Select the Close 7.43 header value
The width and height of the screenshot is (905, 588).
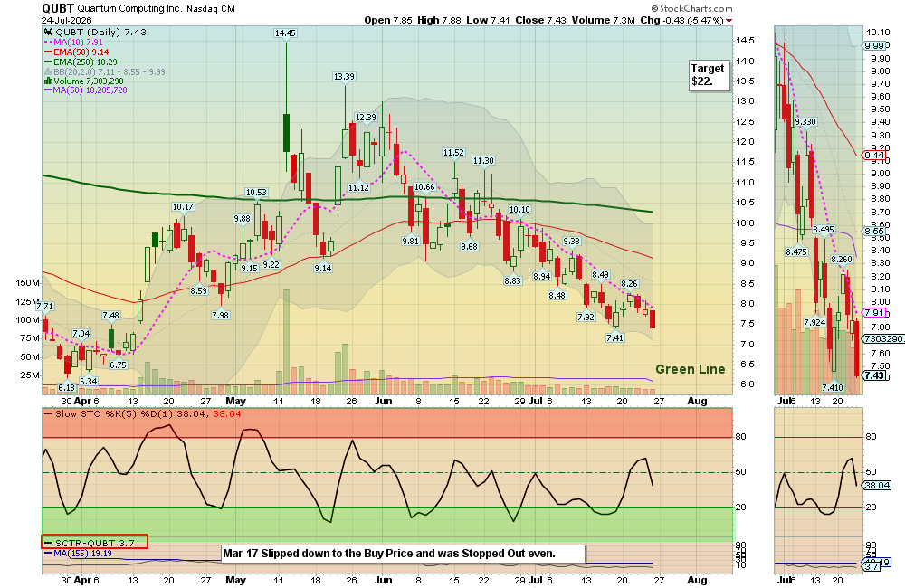click(x=541, y=20)
